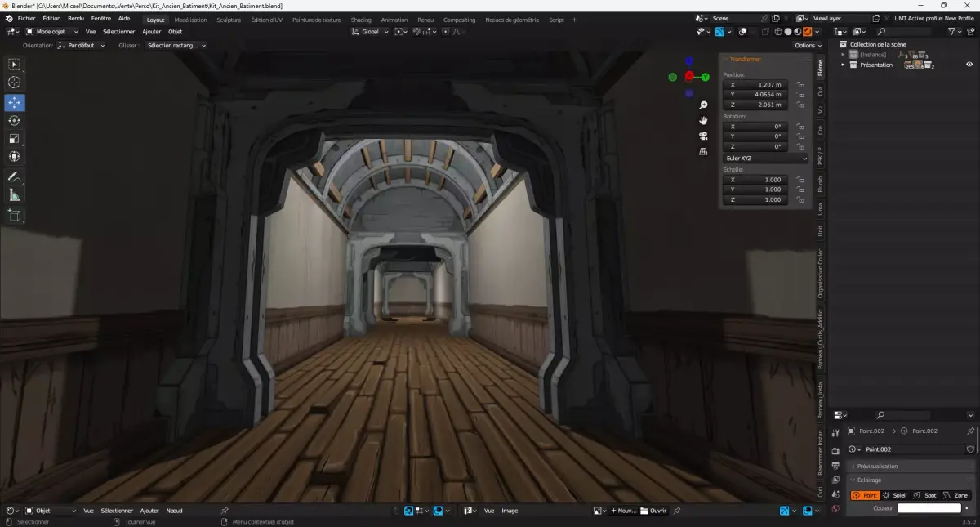The height and width of the screenshot is (527, 980).
Task: Open Ajouter menu in 3D viewport header
Action: (x=152, y=31)
